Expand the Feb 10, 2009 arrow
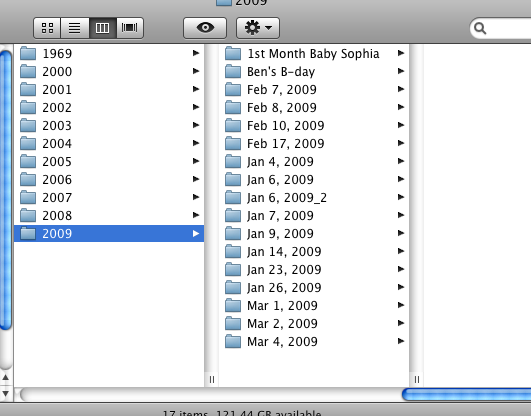 [x=401, y=125]
